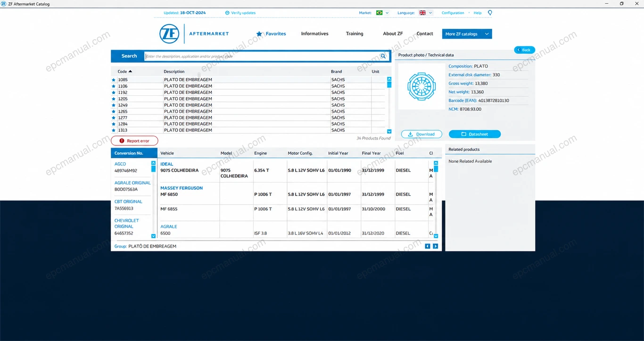Screen dimensions: 644x341
Task: Click the Download button
Action: [421, 134]
